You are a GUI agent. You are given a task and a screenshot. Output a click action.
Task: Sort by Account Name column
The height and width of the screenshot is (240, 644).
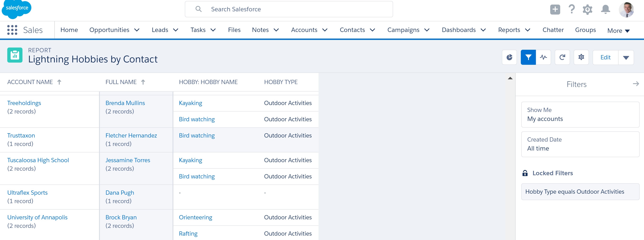click(30, 82)
